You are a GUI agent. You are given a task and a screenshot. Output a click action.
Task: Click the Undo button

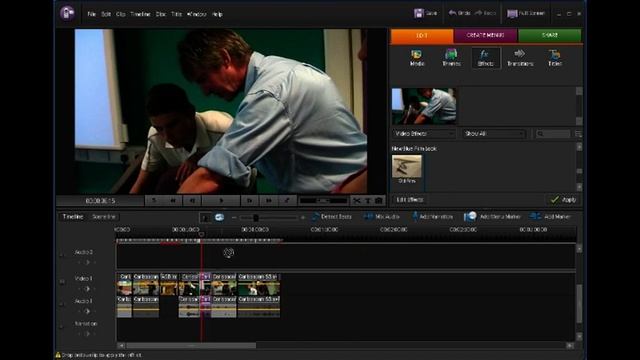(x=459, y=13)
